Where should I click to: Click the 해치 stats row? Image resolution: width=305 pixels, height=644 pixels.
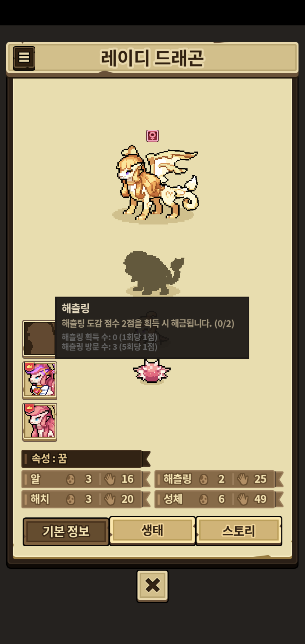[86, 499]
